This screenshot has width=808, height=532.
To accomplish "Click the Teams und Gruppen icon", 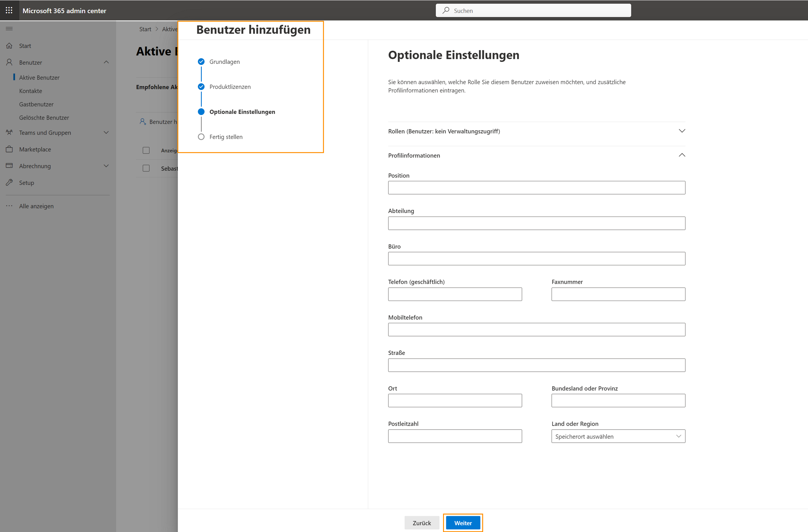I will point(9,132).
